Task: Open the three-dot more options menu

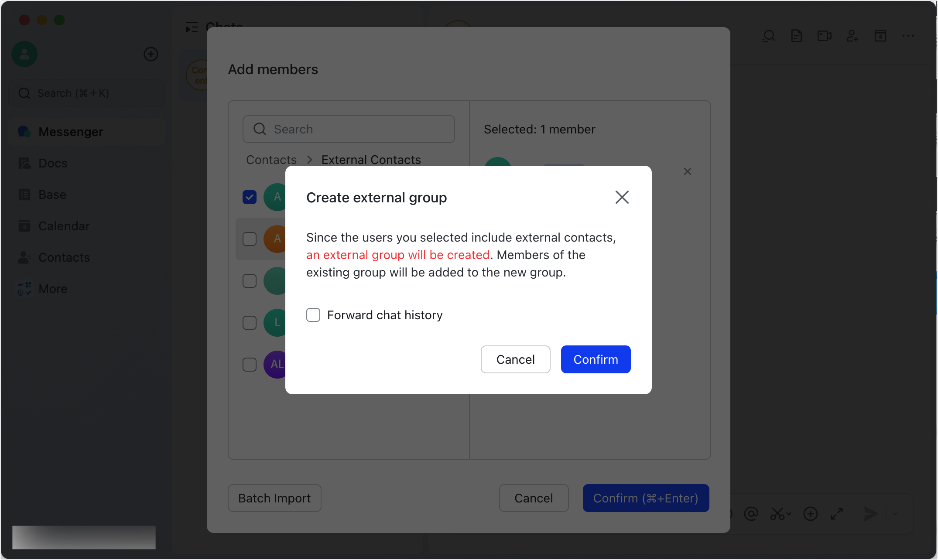Action: [908, 36]
